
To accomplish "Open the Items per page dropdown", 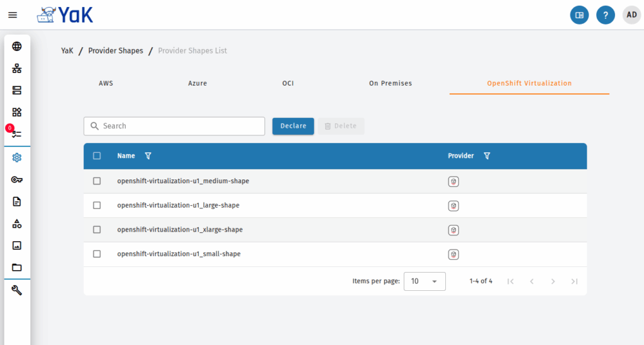I will pyautogui.click(x=425, y=281).
